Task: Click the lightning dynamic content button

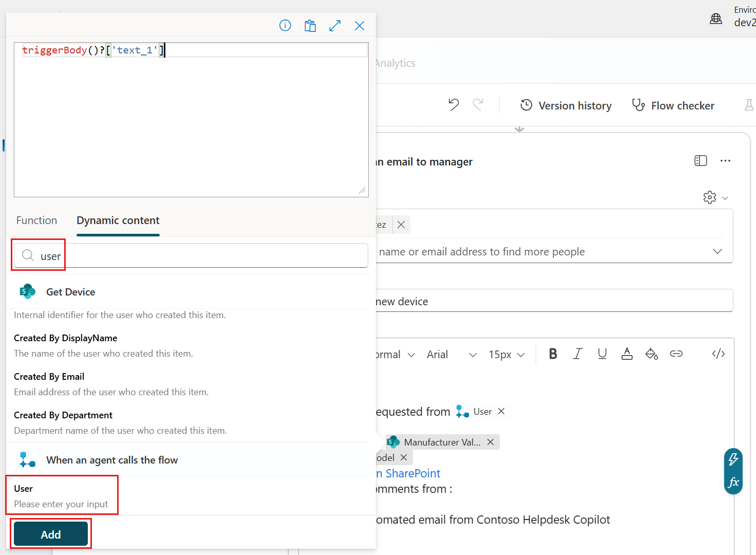Action: pyautogui.click(x=733, y=459)
